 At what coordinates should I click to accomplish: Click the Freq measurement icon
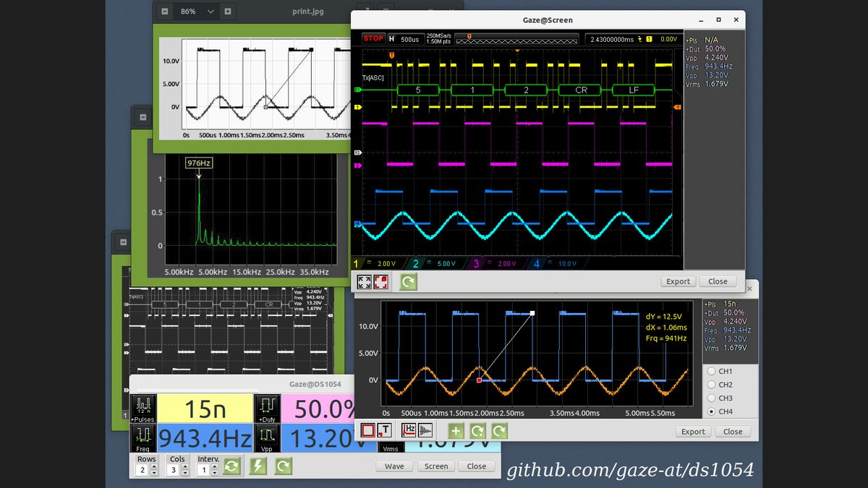click(142, 436)
